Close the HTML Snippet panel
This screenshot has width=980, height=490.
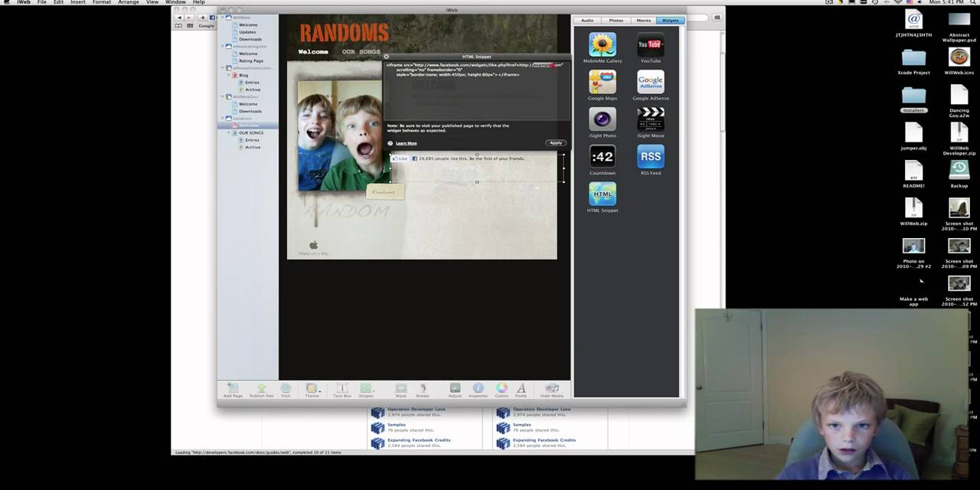387,57
